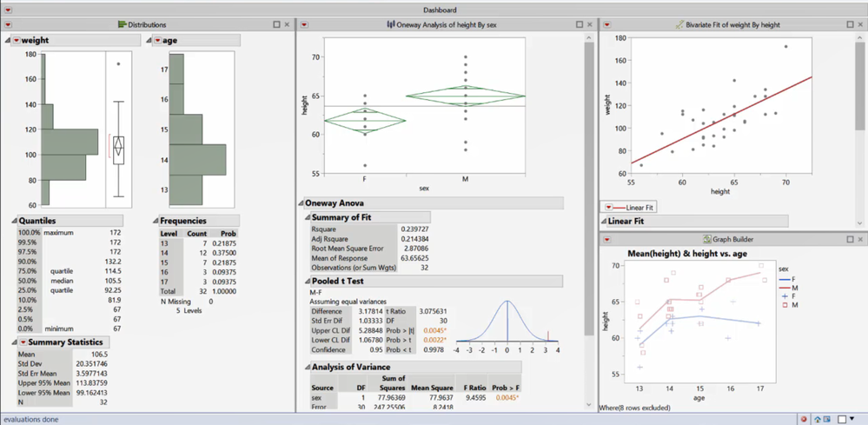This screenshot has width=868, height=425.
Task: Click the Bivariate Fit platform icon
Action: tap(679, 24)
